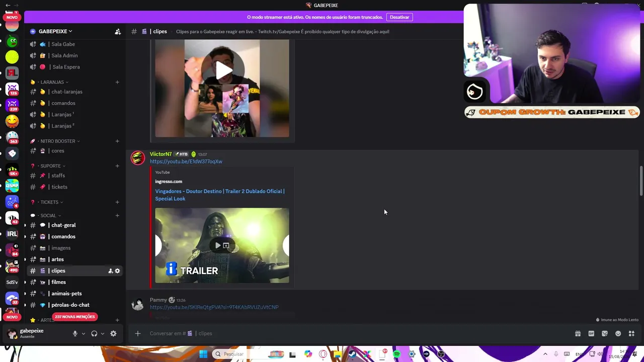
Task: Open the IRL server icon
Action: [x=12, y=234]
